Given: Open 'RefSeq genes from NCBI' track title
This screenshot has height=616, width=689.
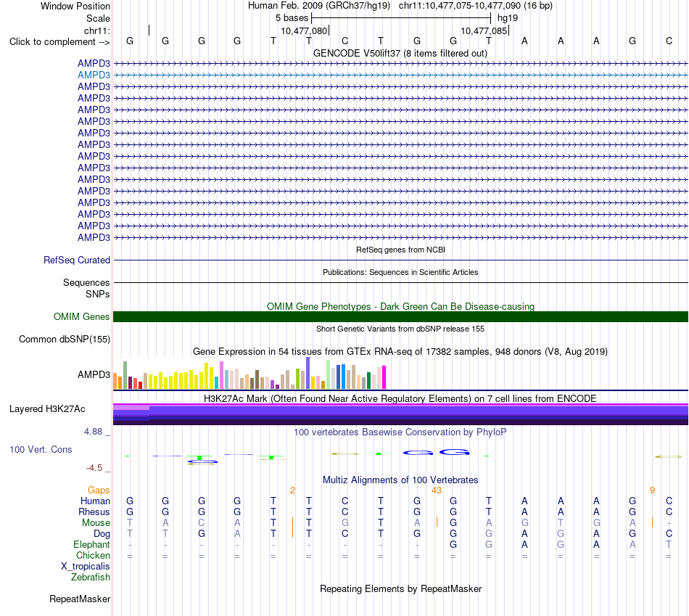Looking at the screenshot, I should [400, 250].
